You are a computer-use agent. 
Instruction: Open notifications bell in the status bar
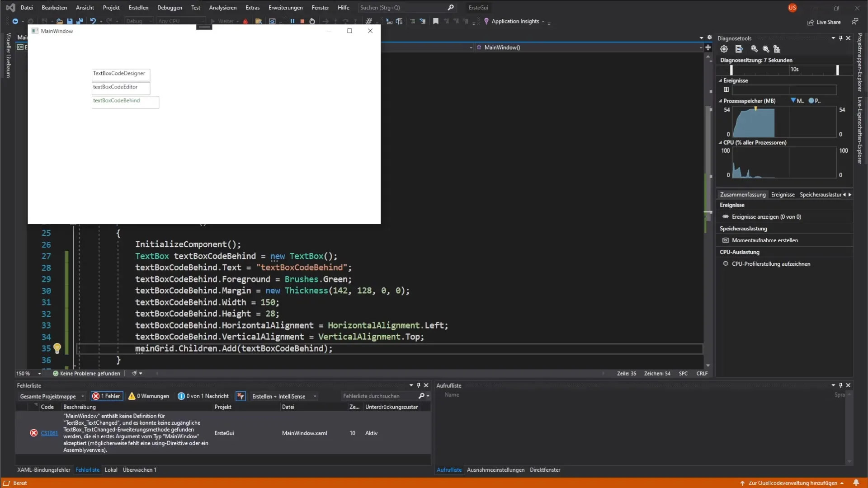856,483
